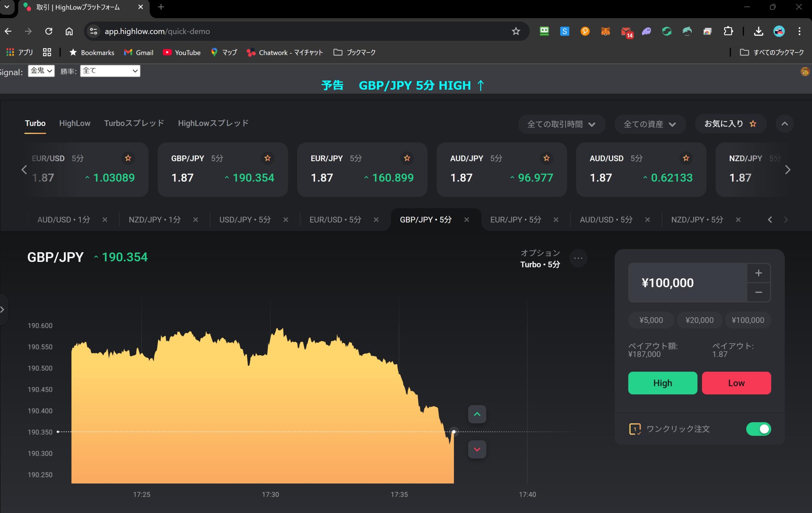The width and height of the screenshot is (812, 513).
Task: Click the red down chevron on chart
Action: tap(477, 449)
